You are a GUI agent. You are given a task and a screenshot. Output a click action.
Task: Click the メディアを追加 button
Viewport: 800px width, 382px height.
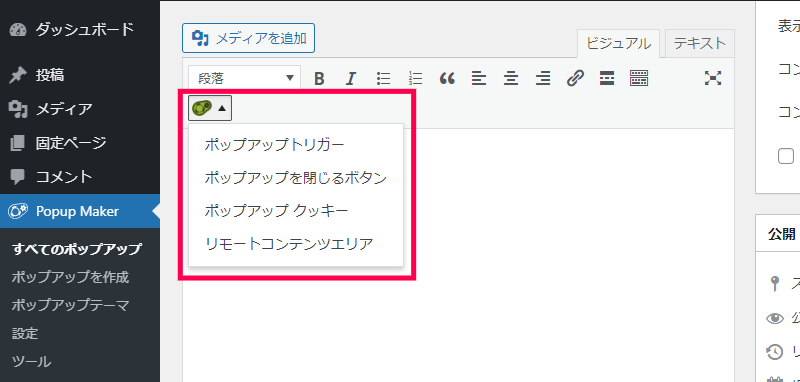click(x=248, y=38)
